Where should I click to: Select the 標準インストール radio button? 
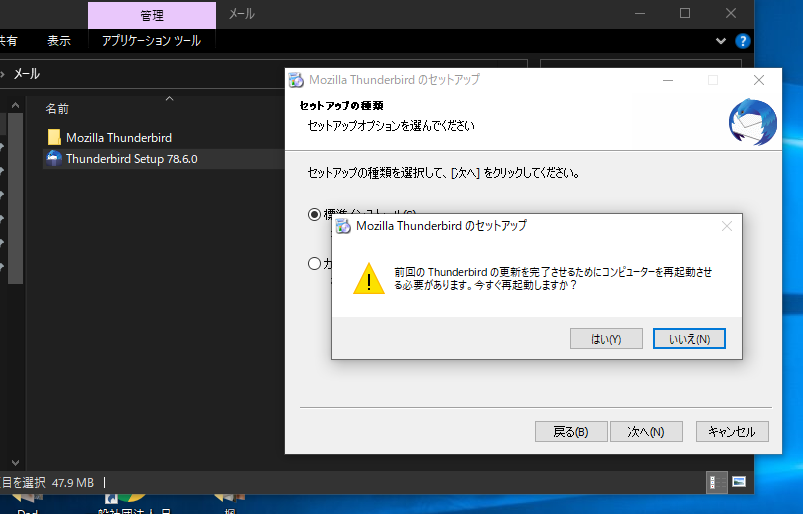point(315,214)
